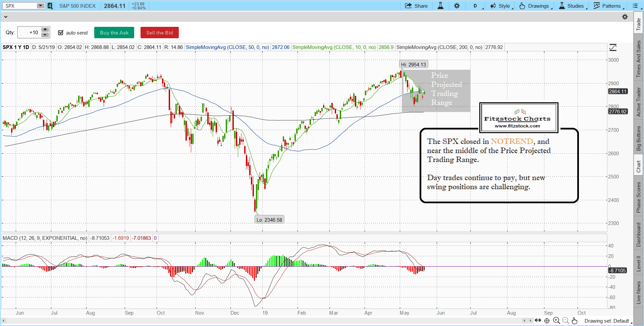This screenshot has width=644, height=326.
Task: Open the beaker (Analyze) icon beside Share
Action: [440, 6]
